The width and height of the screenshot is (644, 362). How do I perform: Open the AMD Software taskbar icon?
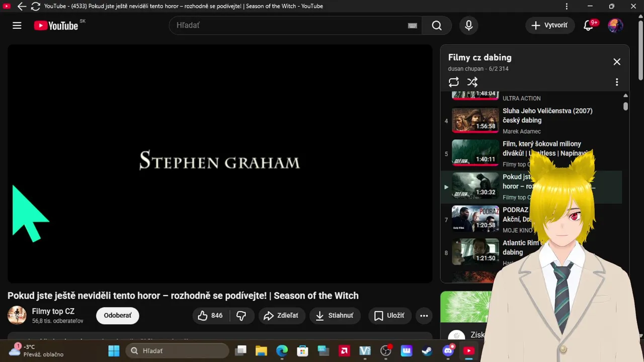coord(344,350)
